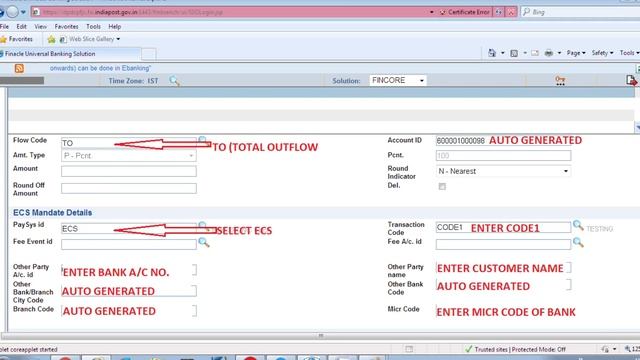640x360 pixels.
Task: Click the feeds toolbar icon
Action: click(514, 53)
